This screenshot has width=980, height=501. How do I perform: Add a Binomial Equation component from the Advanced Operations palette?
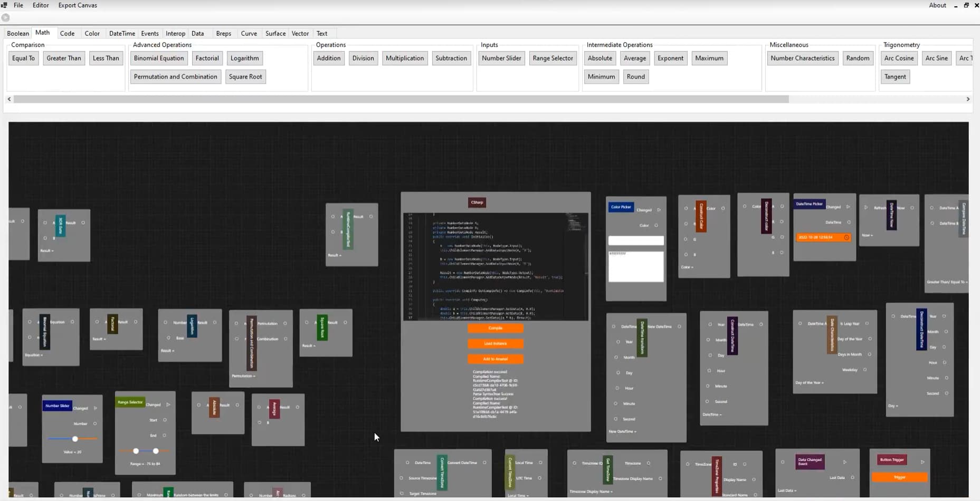pyautogui.click(x=159, y=58)
